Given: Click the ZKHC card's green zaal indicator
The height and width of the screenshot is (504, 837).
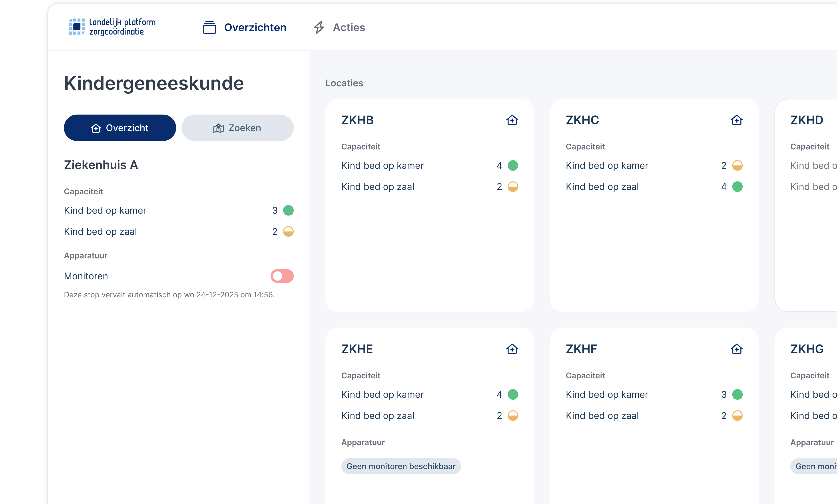Looking at the screenshot, I should pyautogui.click(x=737, y=187).
